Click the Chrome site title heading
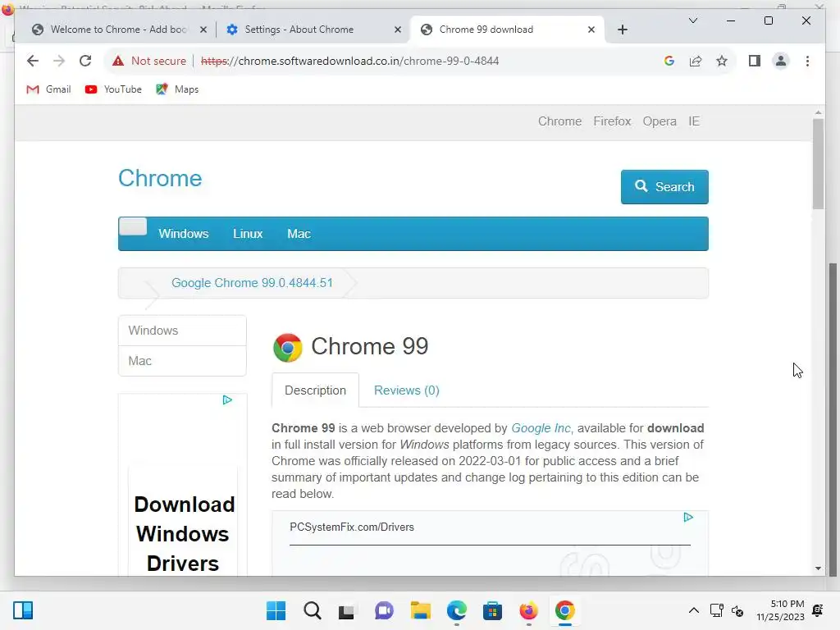 pos(160,178)
